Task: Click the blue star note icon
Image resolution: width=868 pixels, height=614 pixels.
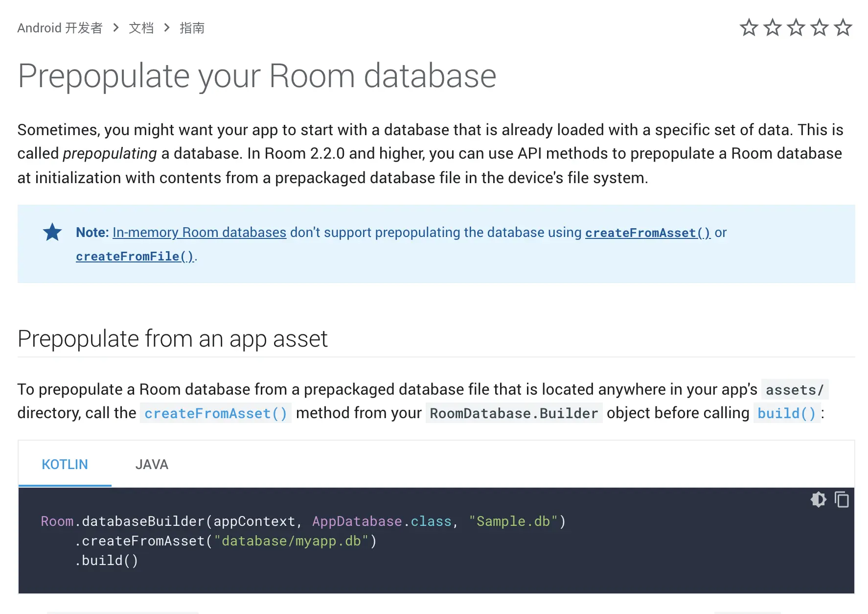Action: pos(52,233)
